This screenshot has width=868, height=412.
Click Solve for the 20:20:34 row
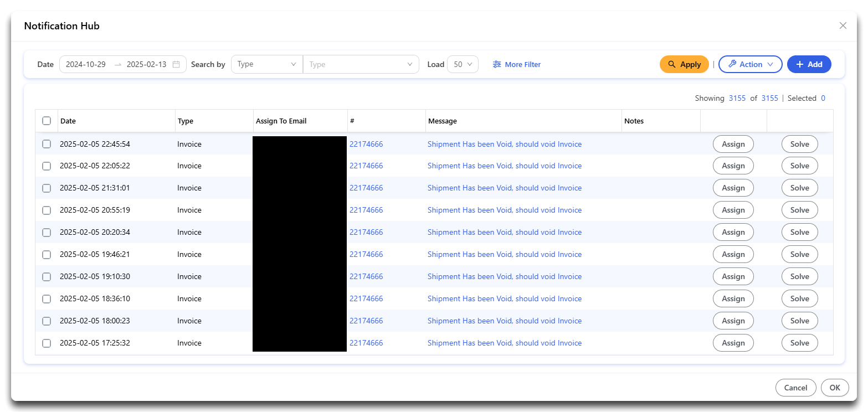pos(800,232)
